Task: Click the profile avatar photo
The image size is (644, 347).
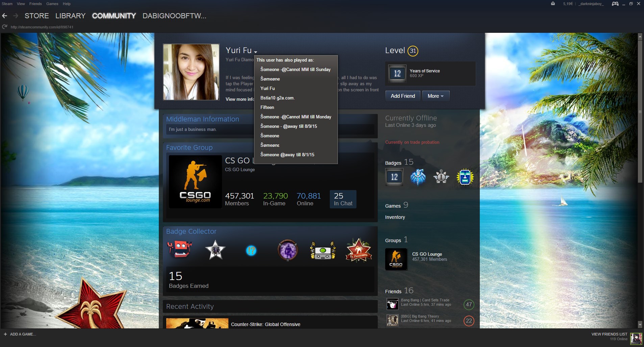Action: pos(191,72)
